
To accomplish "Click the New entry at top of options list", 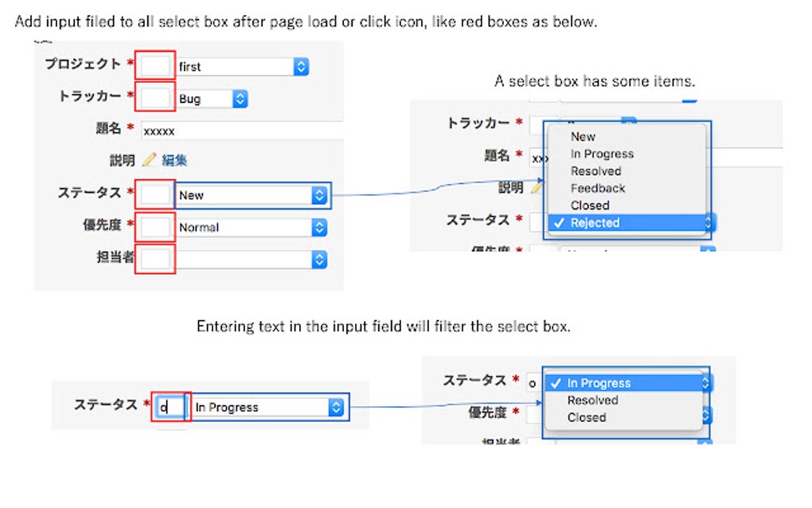I will (x=582, y=136).
